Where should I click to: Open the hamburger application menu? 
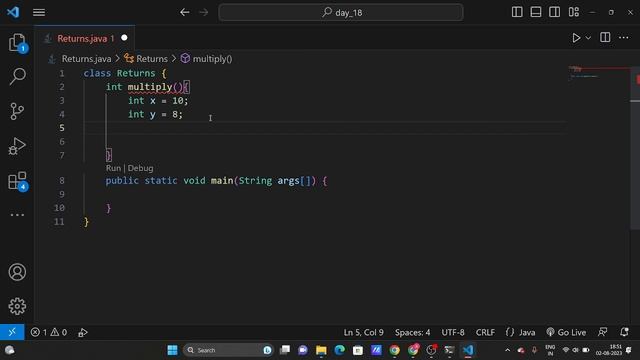(x=39, y=12)
